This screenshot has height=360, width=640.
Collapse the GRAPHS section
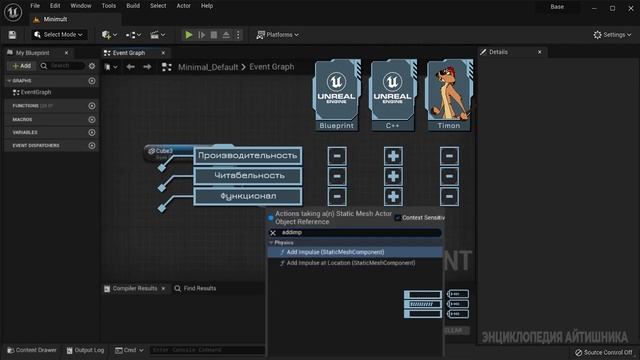click(9, 81)
